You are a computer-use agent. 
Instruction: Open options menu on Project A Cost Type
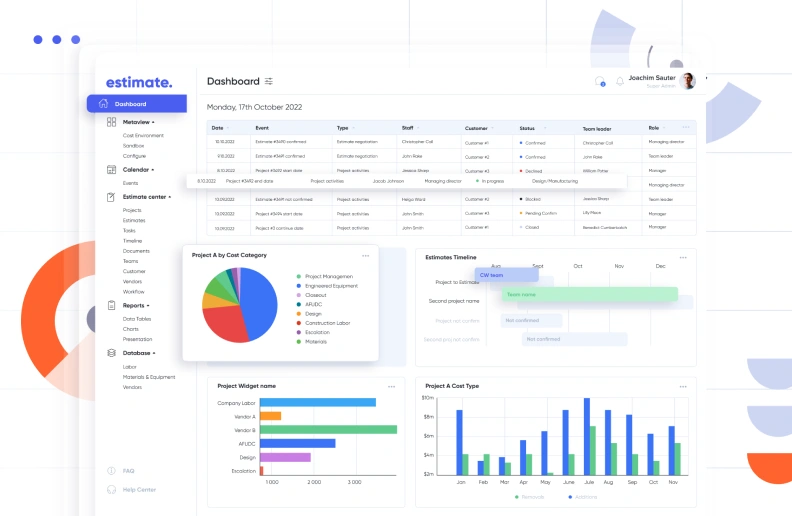pos(682,386)
